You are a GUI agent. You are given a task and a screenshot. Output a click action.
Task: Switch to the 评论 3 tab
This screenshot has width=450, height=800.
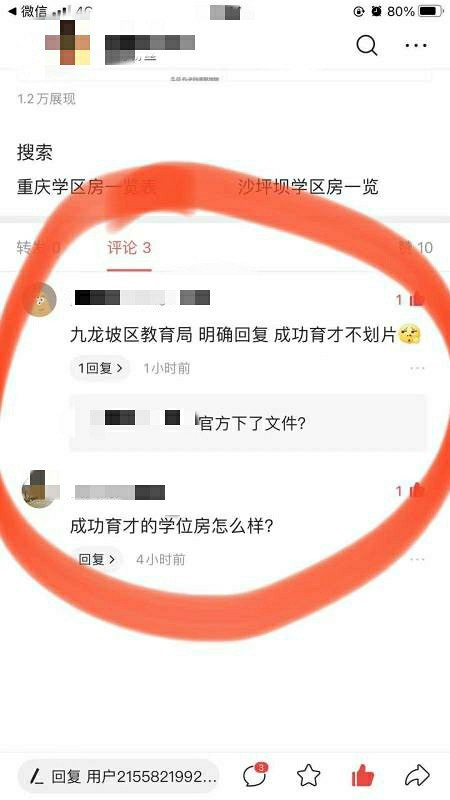(x=129, y=248)
